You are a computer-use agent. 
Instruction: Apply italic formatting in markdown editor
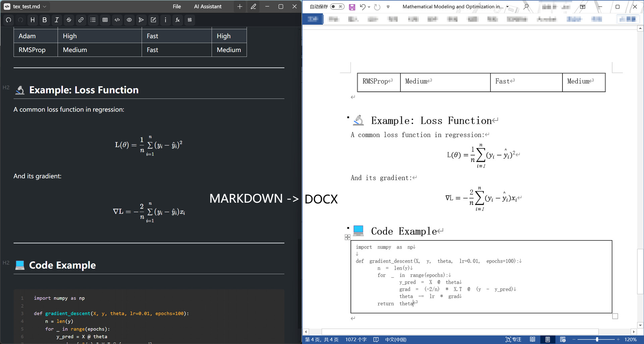(57, 20)
